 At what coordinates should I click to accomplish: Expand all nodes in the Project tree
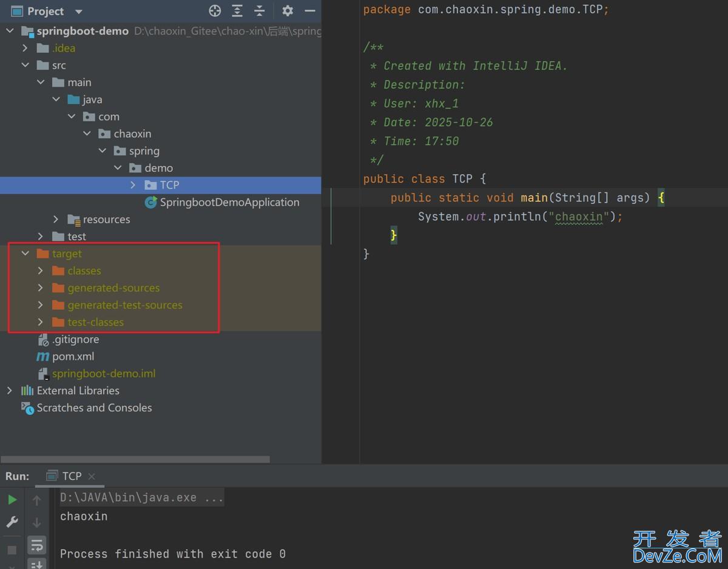tap(237, 10)
